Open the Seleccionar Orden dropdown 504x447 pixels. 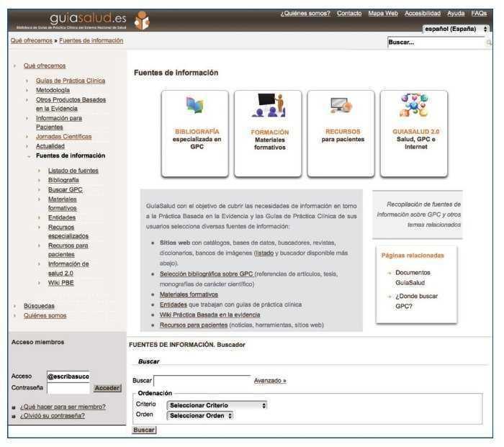pyautogui.click(x=200, y=415)
